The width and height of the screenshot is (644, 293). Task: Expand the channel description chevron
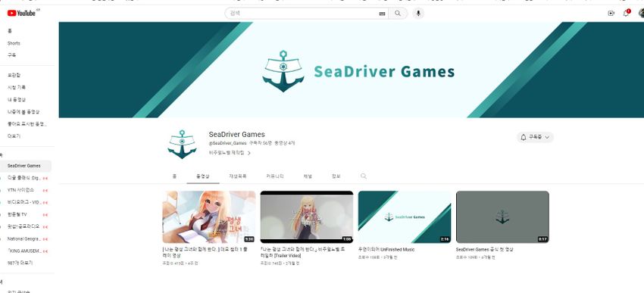tap(249, 153)
